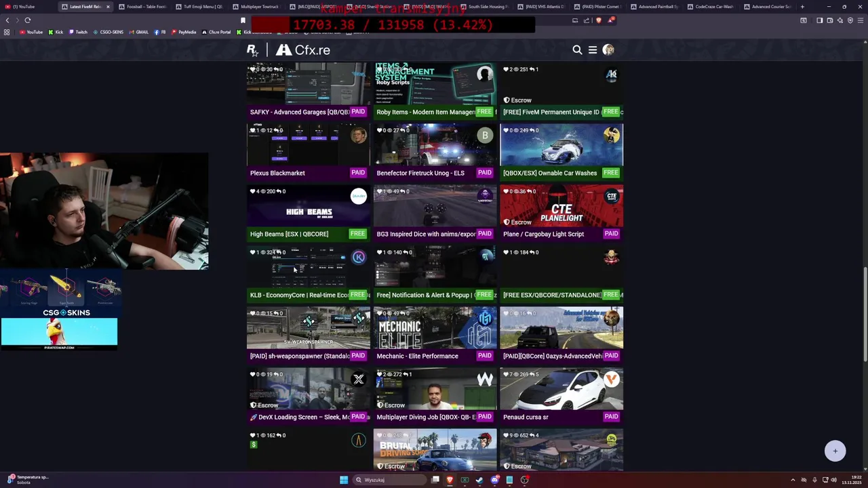Open the V author avatar on Penaud card

click(612, 380)
